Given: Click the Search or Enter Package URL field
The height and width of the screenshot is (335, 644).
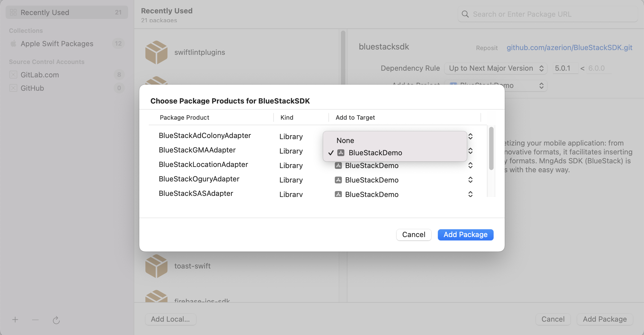Looking at the screenshot, I should (548, 14).
